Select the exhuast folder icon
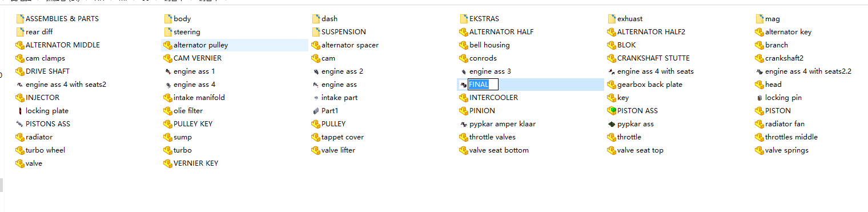The image size is (868, 212). point(612,19)
